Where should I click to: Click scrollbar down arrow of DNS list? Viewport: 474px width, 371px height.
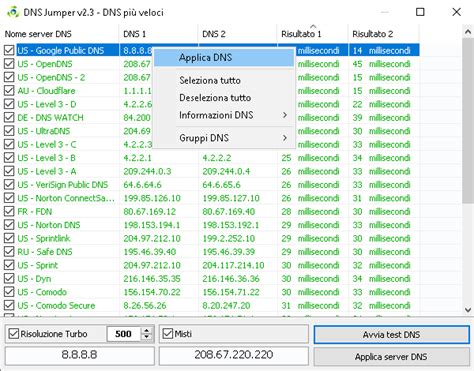[x=468, y=310]
